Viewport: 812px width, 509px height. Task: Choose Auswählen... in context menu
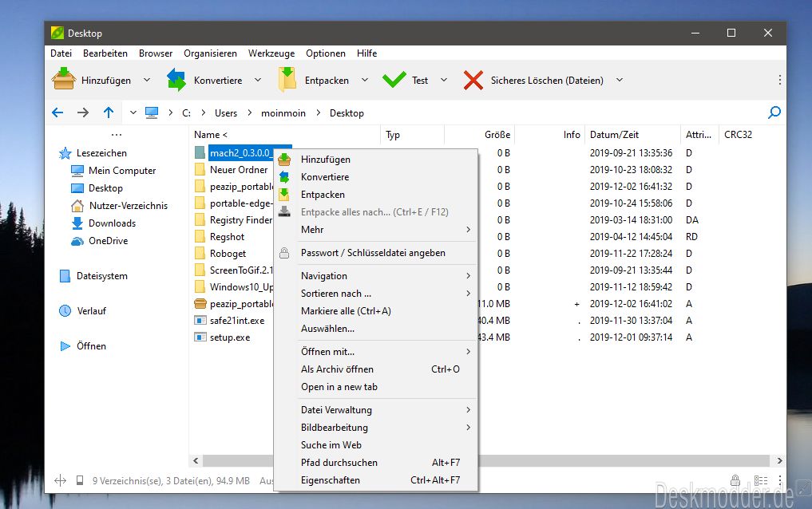[375, 329]
